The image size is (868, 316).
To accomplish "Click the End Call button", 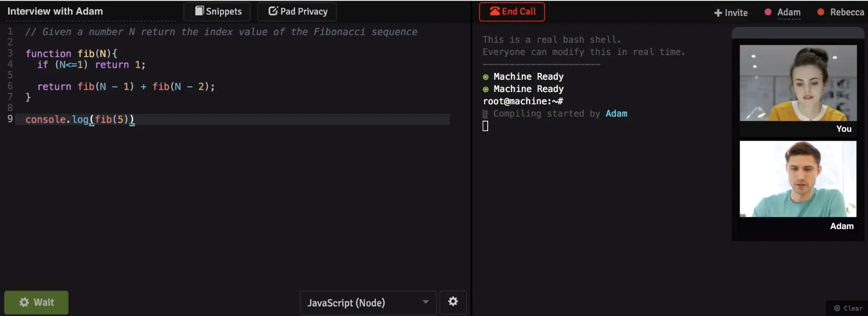I will point(512,11).
